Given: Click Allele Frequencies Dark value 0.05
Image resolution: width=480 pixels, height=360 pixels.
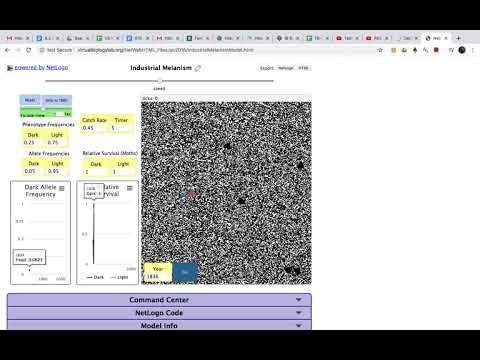Looking at the screenshot, I should tap(33, 171).
